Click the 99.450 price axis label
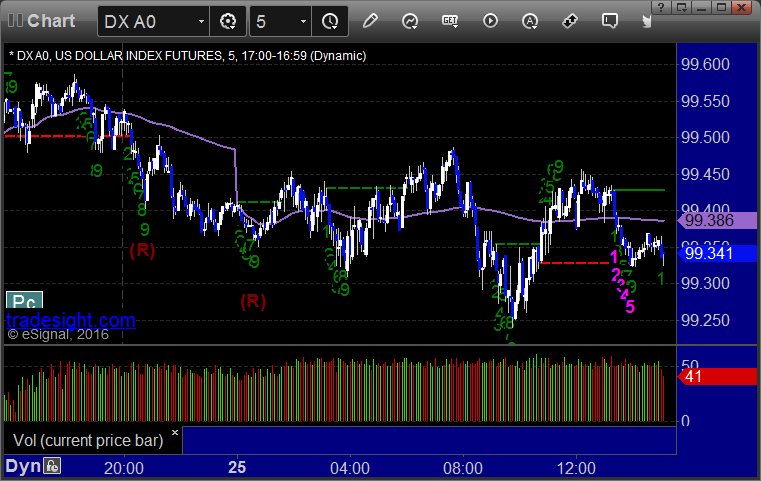Viewport: 761px width, 481px height. pyautogui.click(x=705, y=174)
